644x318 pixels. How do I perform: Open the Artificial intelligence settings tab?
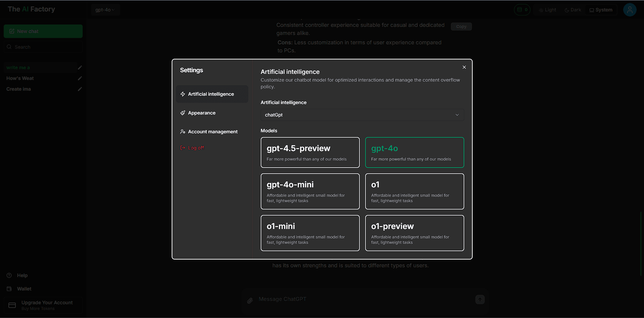[x=212, y=94]
